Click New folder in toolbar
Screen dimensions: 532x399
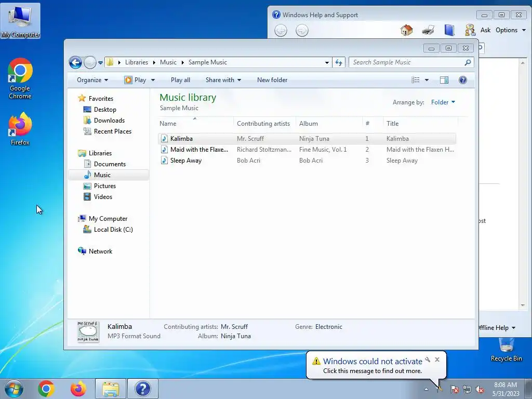(272, 80)
